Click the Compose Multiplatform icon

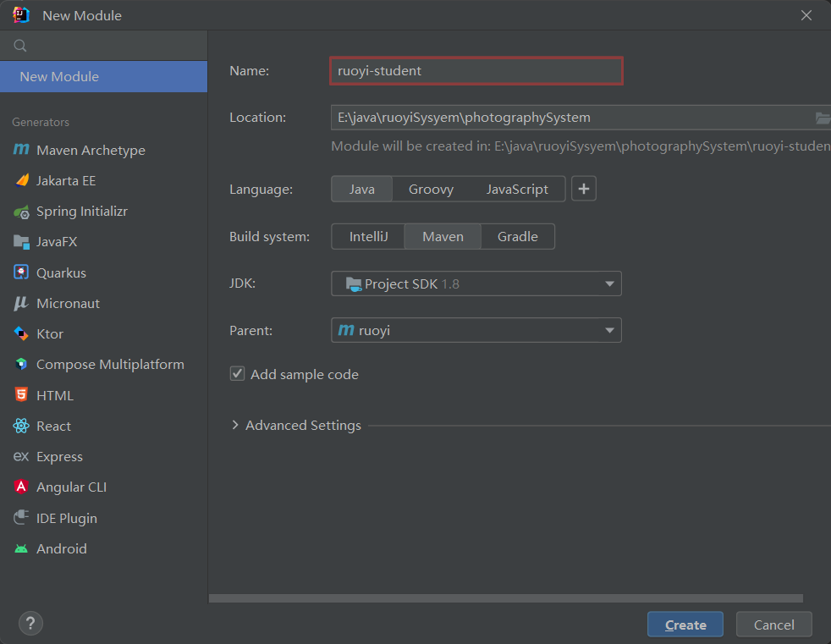(x=21, y=364)
